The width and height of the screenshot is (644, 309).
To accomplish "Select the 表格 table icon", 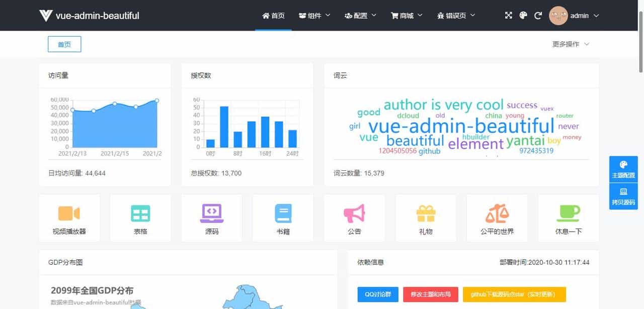I will coord(140,213).
